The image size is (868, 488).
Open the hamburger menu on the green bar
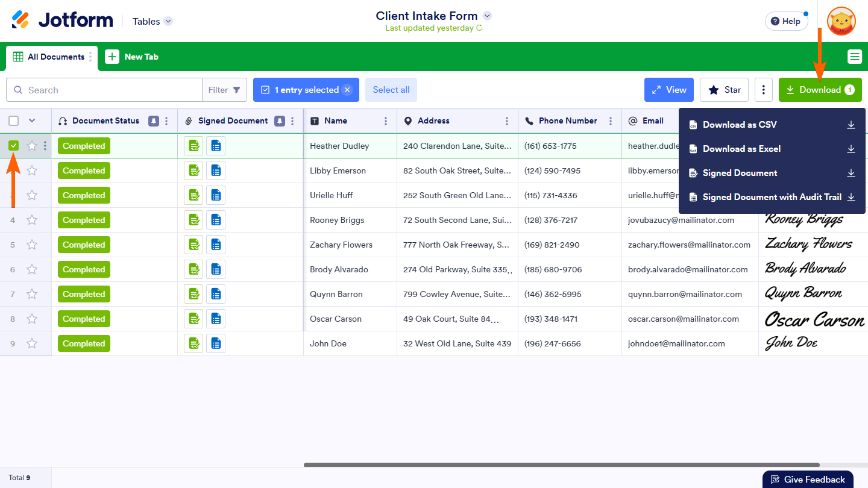854,57
